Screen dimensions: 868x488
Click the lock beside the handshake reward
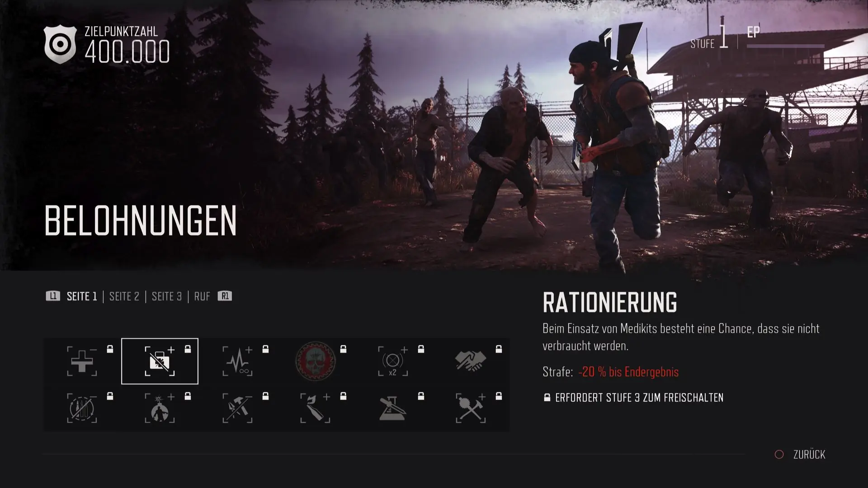point(499,349)
